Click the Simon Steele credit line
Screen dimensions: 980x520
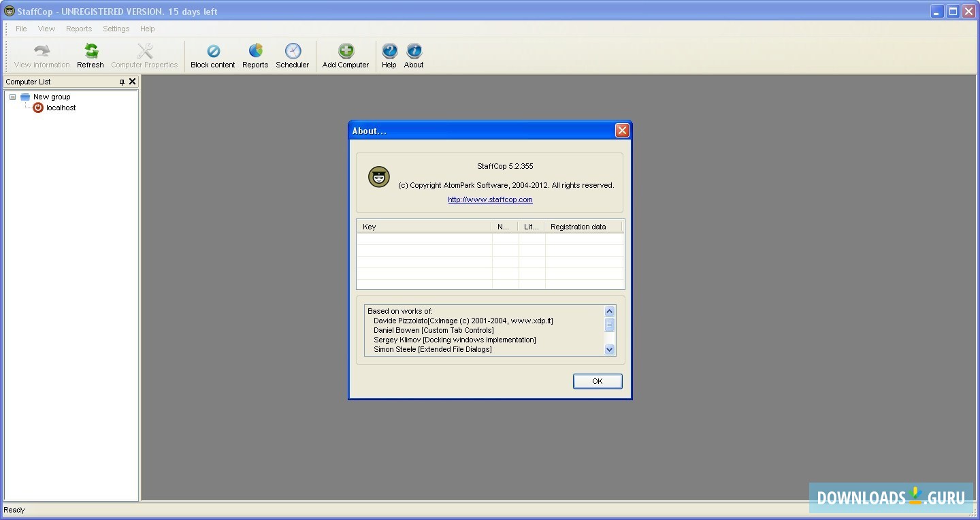point(433,349)
